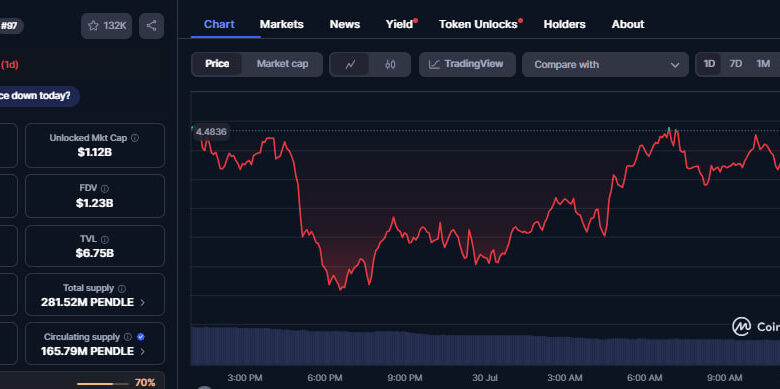Set chart range to 7D
Screen dimensions: 780x389
736,64
